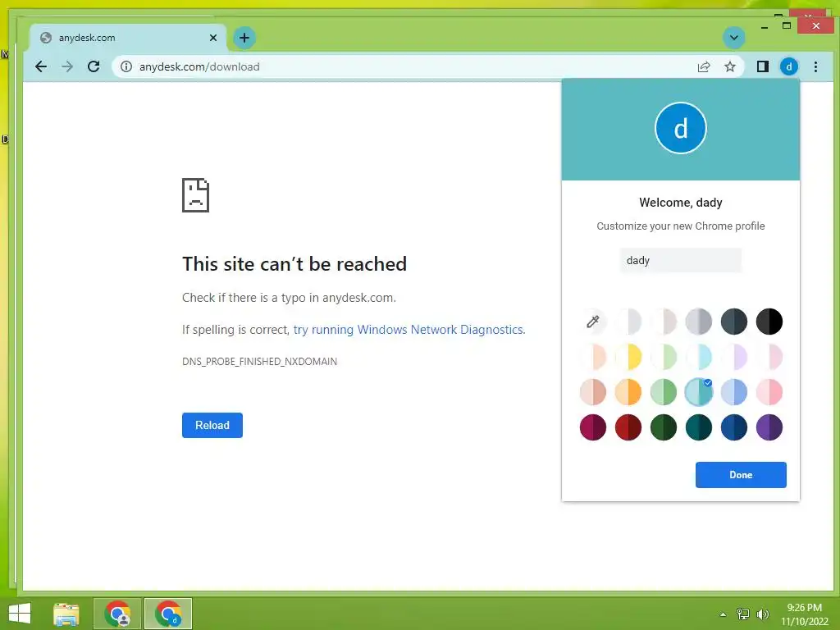Open Chrome three-dot menu

815,66
